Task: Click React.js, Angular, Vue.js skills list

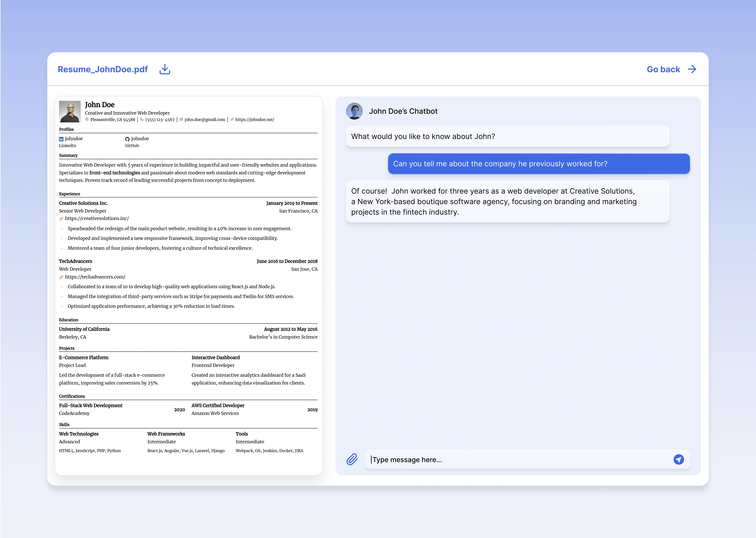Action: [186, 451]
